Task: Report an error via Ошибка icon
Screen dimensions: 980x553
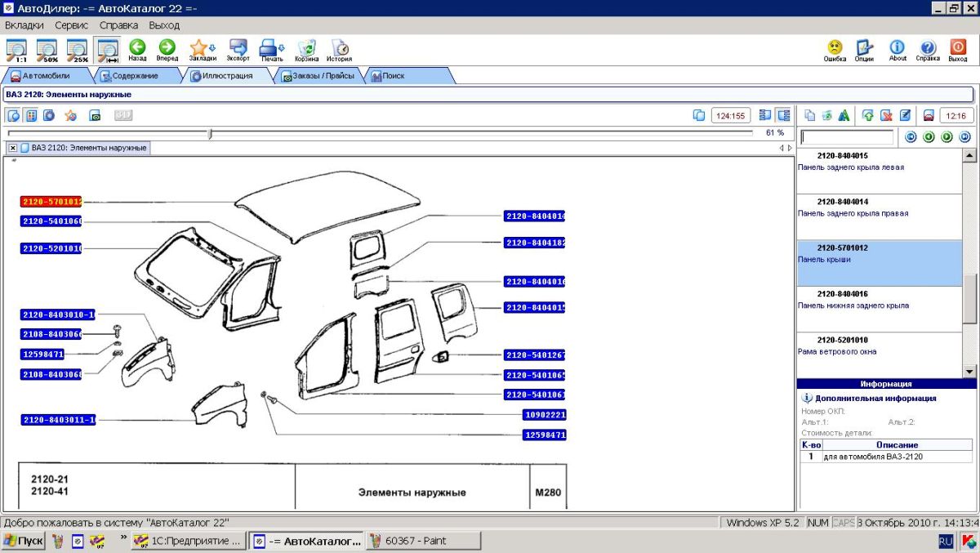Action: 835,51
